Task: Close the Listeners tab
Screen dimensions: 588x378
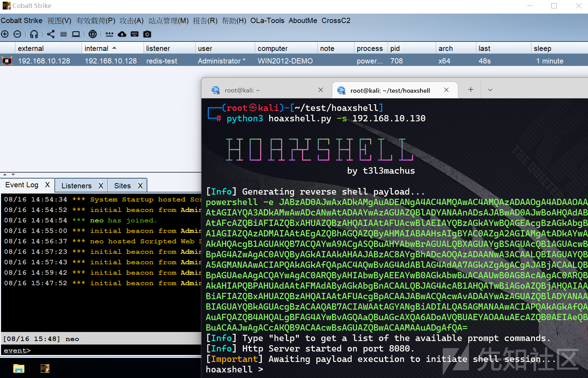Action: pyautogui.click(x=101, y=186)
